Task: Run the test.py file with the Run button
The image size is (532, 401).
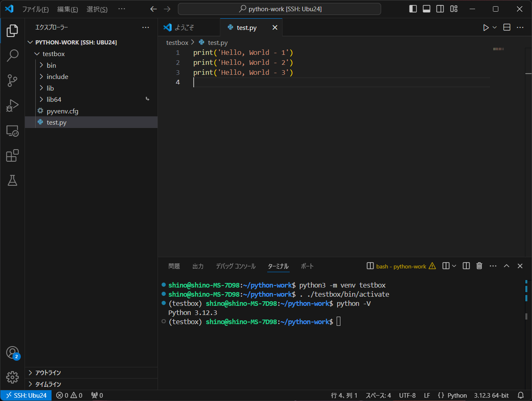Action: click(x=485, y=27)
